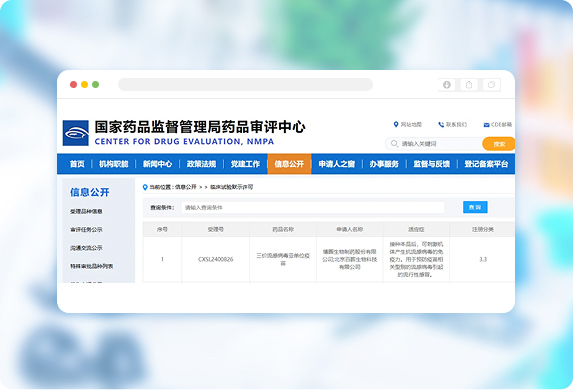Click the browser address bar
573x390 pixels.
(x=245, y=84)
